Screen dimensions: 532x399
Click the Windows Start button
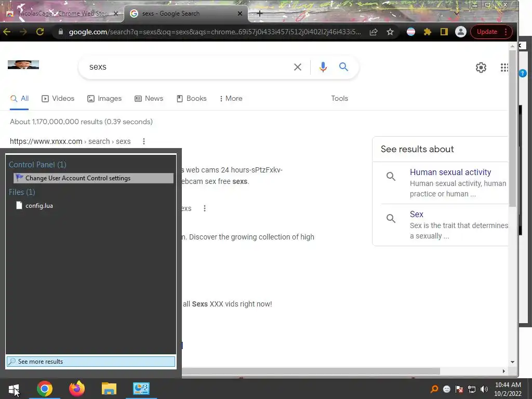[x=14, y=389]
